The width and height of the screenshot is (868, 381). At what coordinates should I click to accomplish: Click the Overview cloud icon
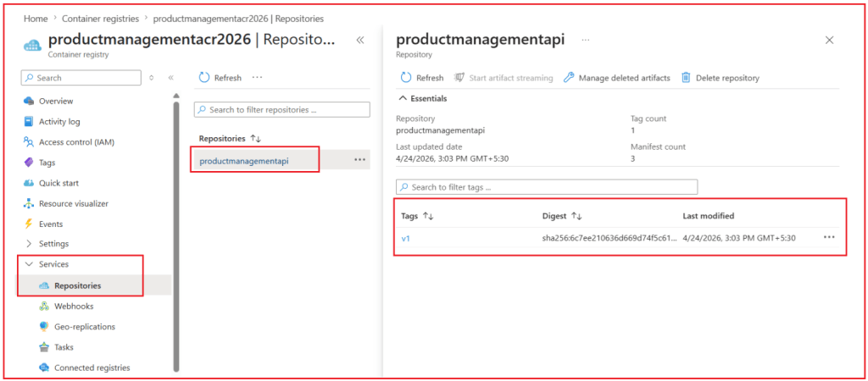click(29, 102)
